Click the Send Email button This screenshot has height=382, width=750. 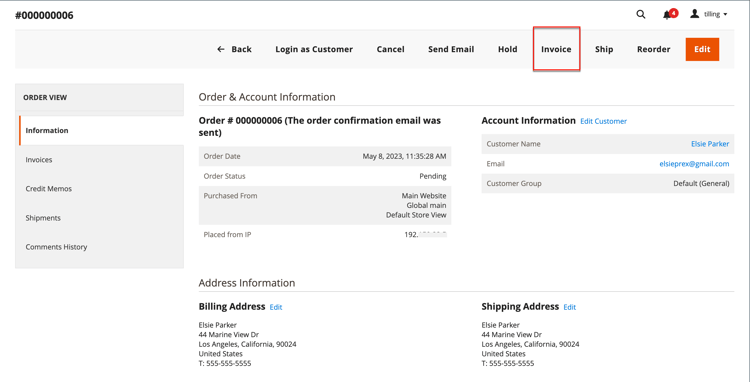[x=451, y=49]
